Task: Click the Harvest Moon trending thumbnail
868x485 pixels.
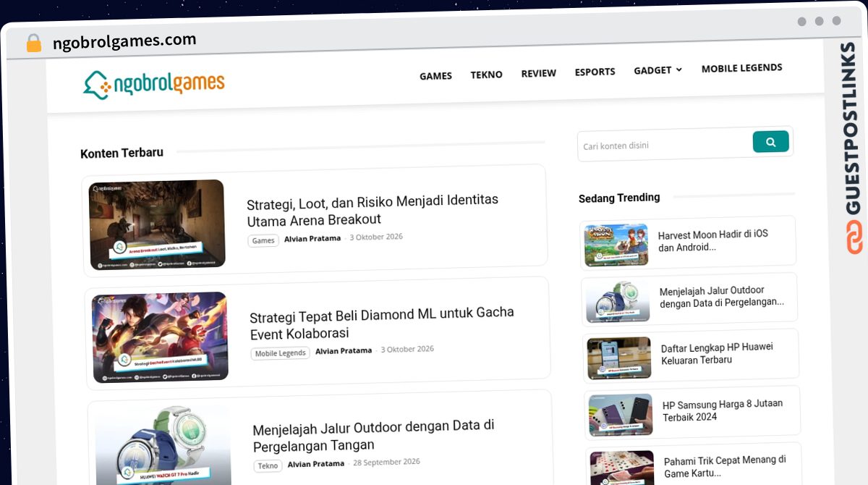Action: click(x=616, y=245)
